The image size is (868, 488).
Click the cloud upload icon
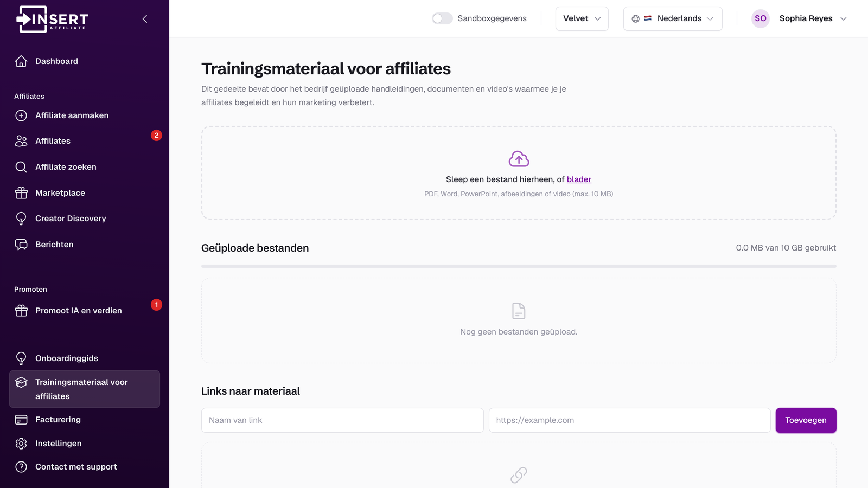pyautogui.click(x=519, y=159)
